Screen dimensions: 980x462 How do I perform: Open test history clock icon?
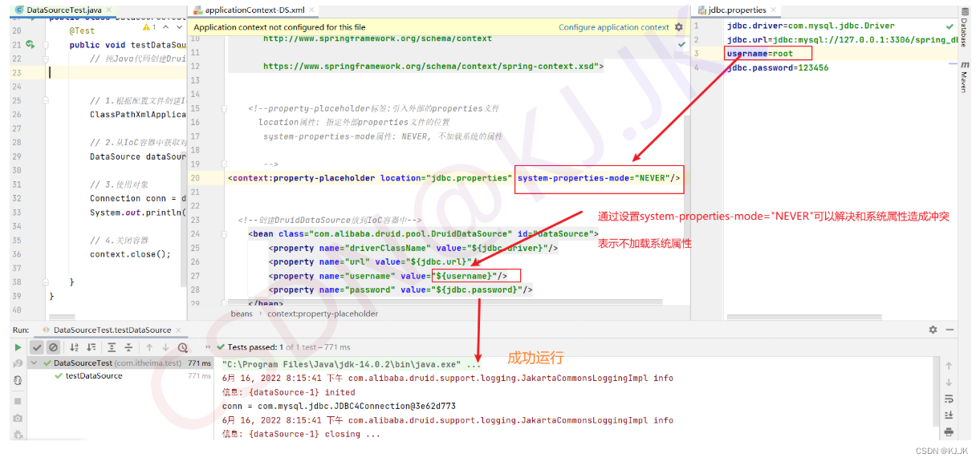[183, 347]
